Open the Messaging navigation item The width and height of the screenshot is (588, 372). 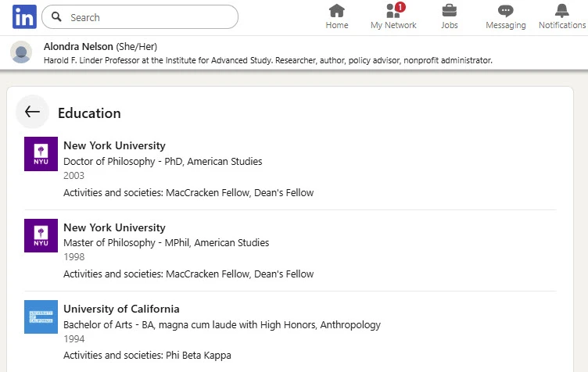point(505,17)
